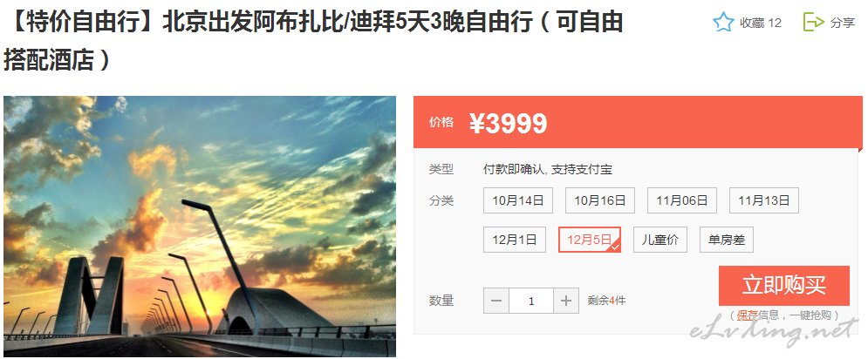Image resolution: width=868 pixels, height=359 pixels.
Task: Deselect the checked 12月5日 option
Action: pos(590,240)
